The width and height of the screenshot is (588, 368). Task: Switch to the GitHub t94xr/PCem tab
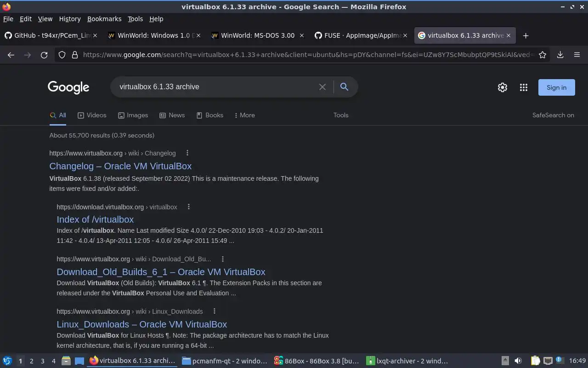click(51, 35)
